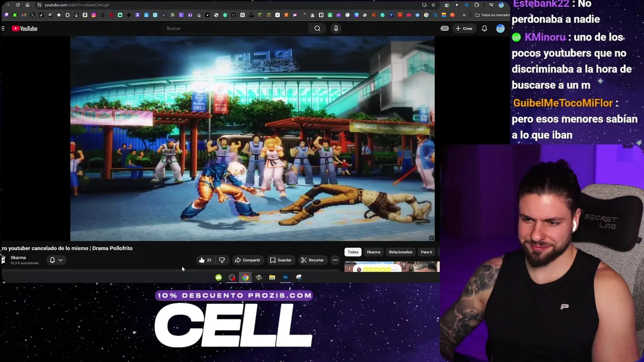Click the search magnifier button
This screenshot has width=644, height=362.
point(317,29)
